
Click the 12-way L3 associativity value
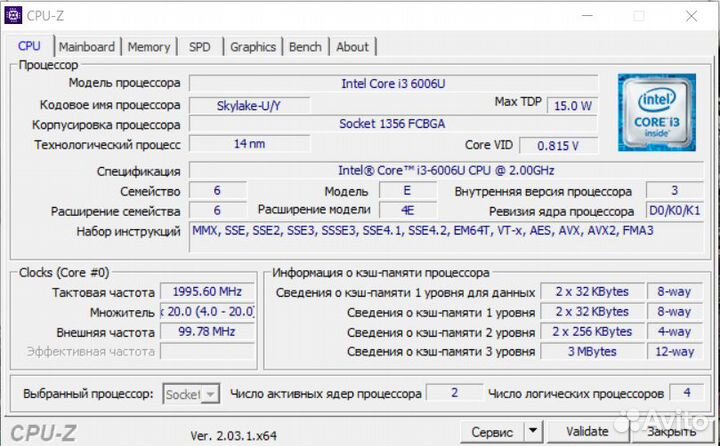pyautogui.click(x=675, y=351)
